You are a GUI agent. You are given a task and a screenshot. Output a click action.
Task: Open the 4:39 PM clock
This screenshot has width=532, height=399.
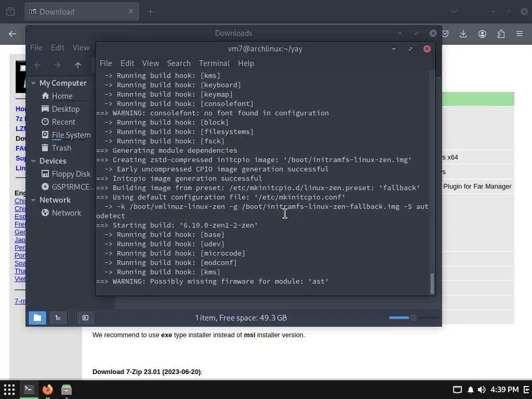coord(504,390)
